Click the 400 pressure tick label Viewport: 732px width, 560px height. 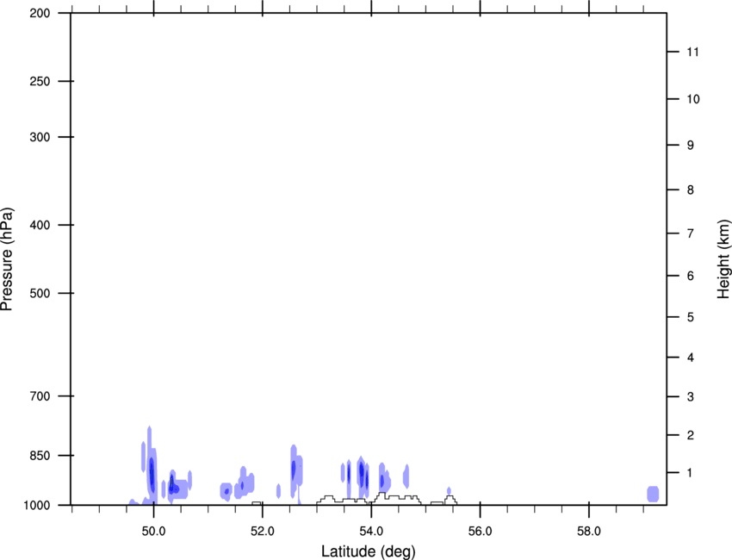point(40,225)
